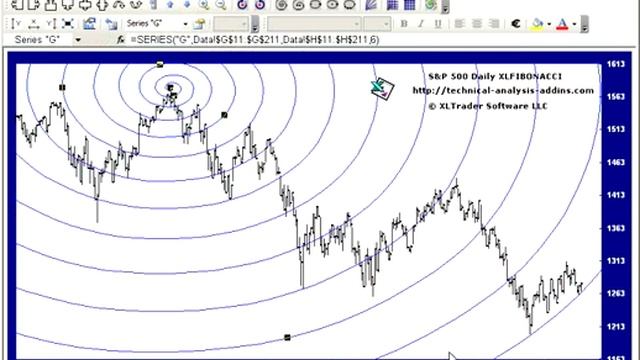The height and width of the screenshot is (360, 640).
Task: Click the right Y-axis scale icon
Action: (51, 24)
